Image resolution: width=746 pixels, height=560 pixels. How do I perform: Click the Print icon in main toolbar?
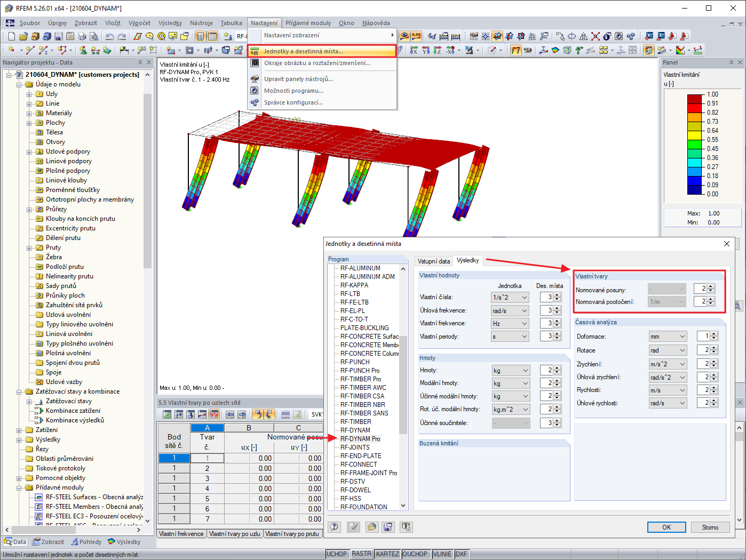pyautogui.click(x=82, y=36)
